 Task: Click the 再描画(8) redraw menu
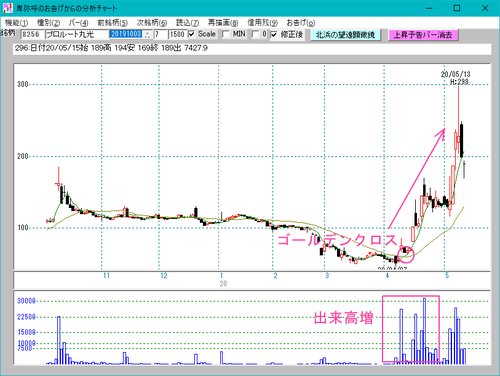[x=223, y=23]
